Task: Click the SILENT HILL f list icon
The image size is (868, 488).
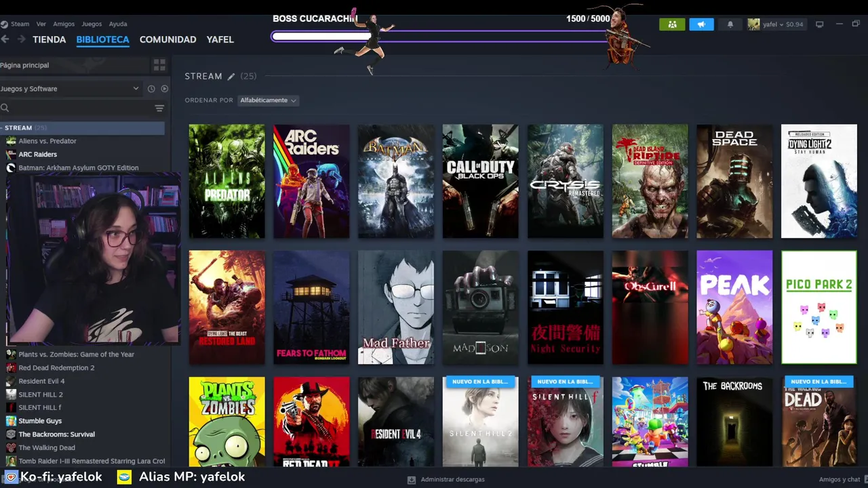Action: (11, 407)
